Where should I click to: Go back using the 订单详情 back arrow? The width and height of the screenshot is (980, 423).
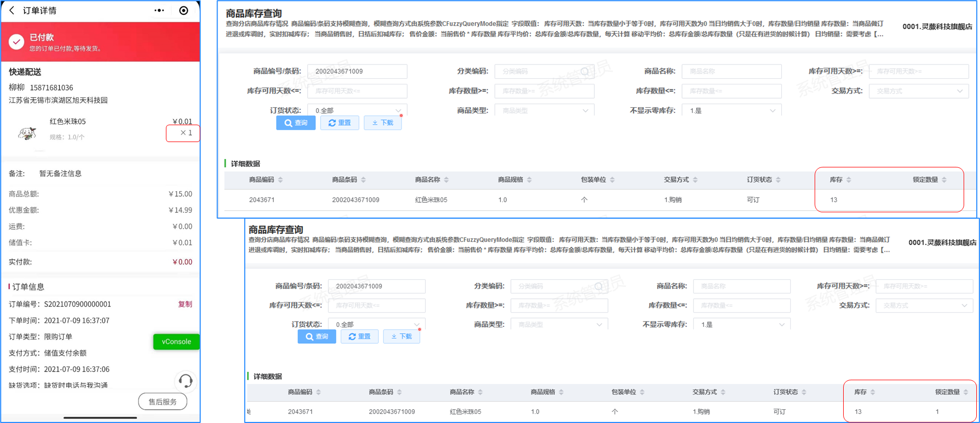point(12,11)
